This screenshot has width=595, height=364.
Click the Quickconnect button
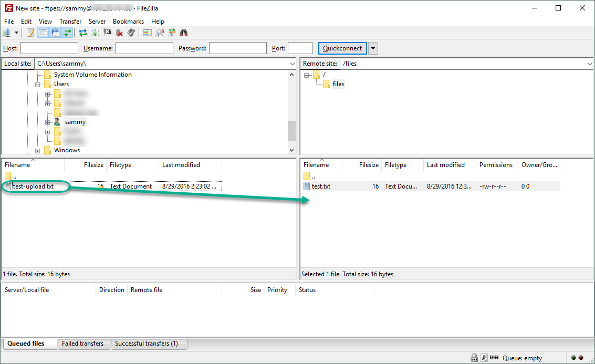pyautogui.click(x=342, y=48)
